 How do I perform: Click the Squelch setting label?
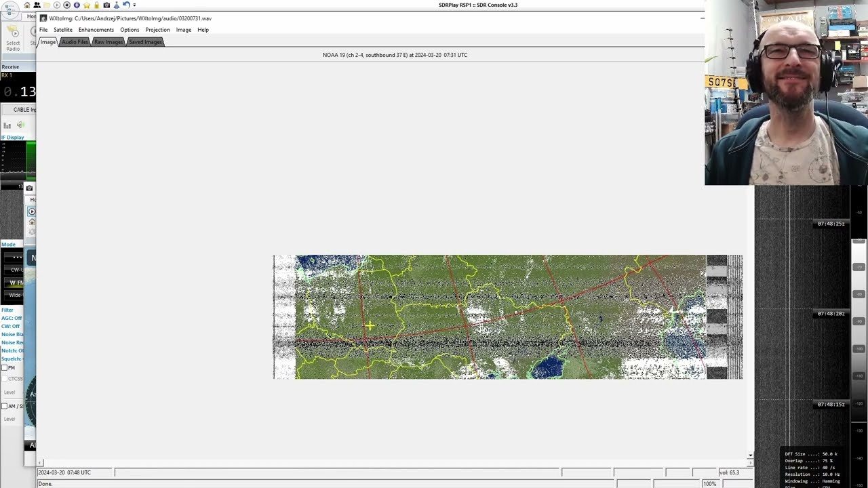point(11,359)
